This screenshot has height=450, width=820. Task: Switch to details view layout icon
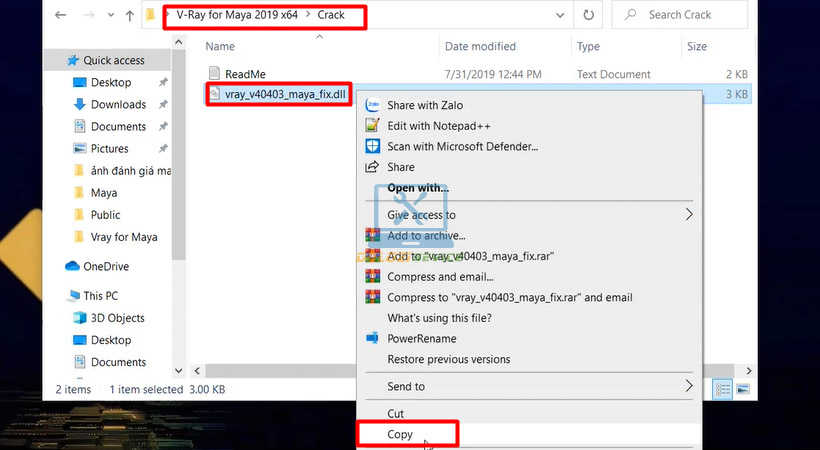[x=723, y=389]
